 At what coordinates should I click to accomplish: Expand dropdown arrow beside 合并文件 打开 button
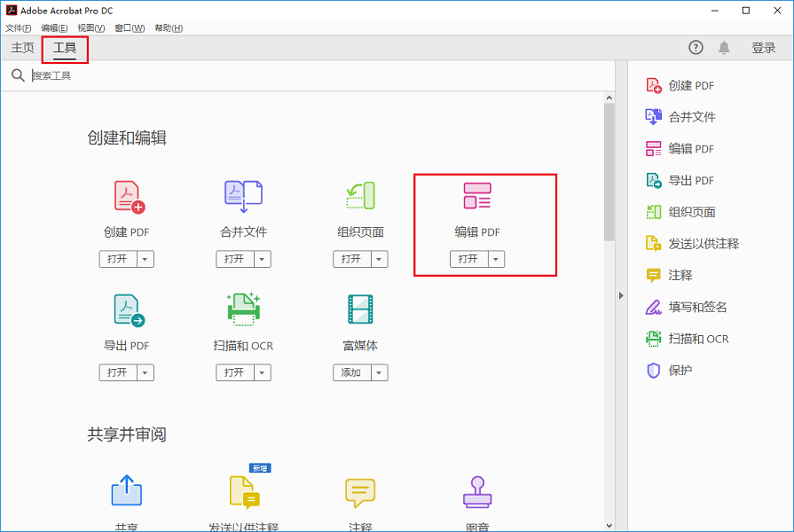click(263, 259)
